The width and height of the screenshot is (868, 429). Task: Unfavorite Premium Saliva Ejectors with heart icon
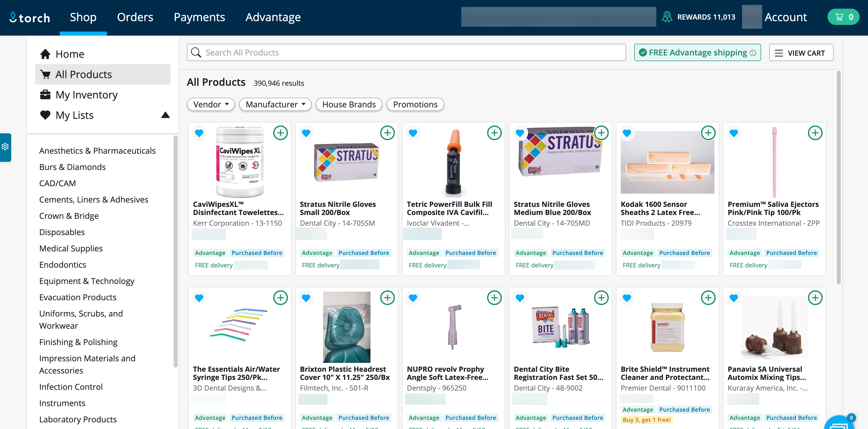click(x=734, y=133)
